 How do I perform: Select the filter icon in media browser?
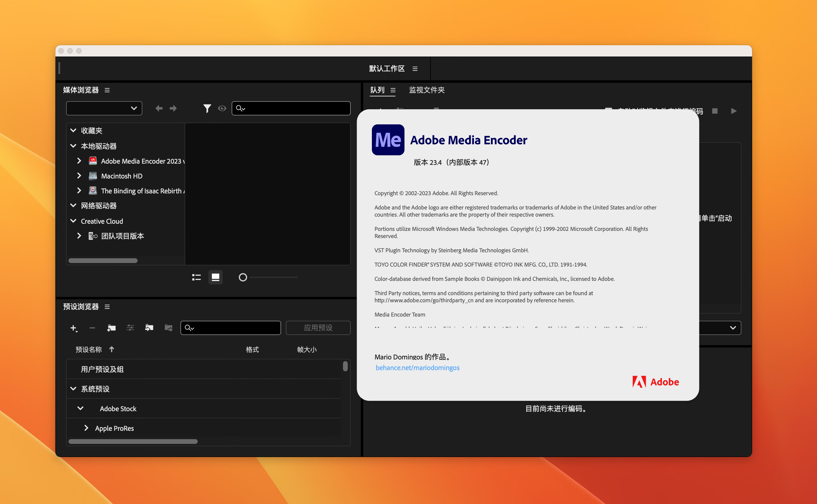coord(207,108)
